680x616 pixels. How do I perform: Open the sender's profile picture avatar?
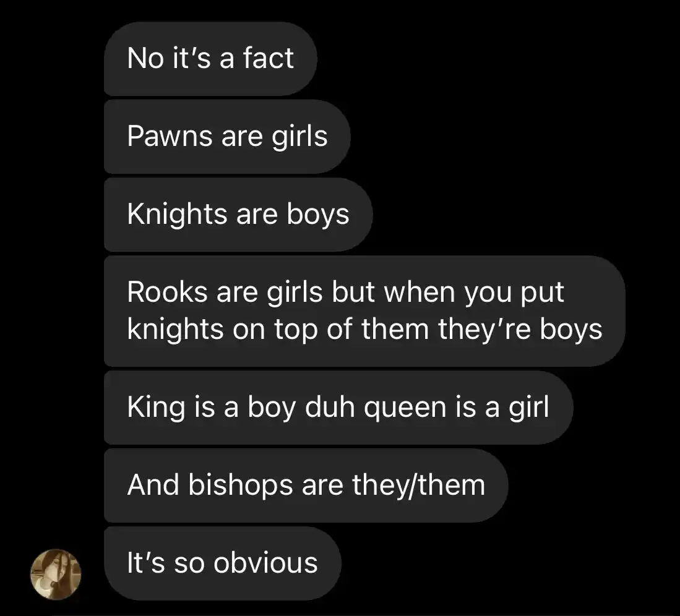click(56, 575)
